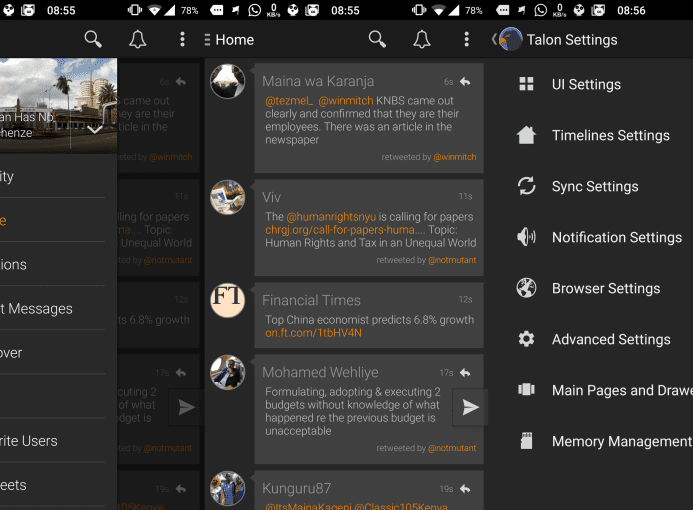Tap the search icon in Home toolbar
The height and width of the screenshot is (510, 693).
pyautogui.click(x=377, y=39)
